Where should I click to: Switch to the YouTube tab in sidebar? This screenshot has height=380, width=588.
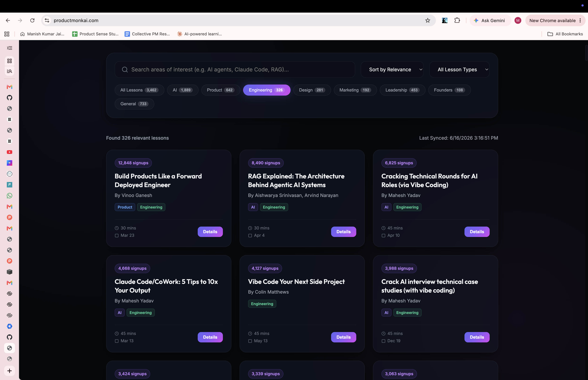pos(9,152)
